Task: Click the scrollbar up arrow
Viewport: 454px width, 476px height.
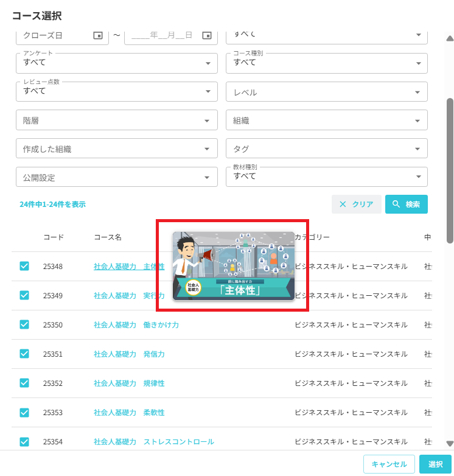Action: (x=450, y=38)
